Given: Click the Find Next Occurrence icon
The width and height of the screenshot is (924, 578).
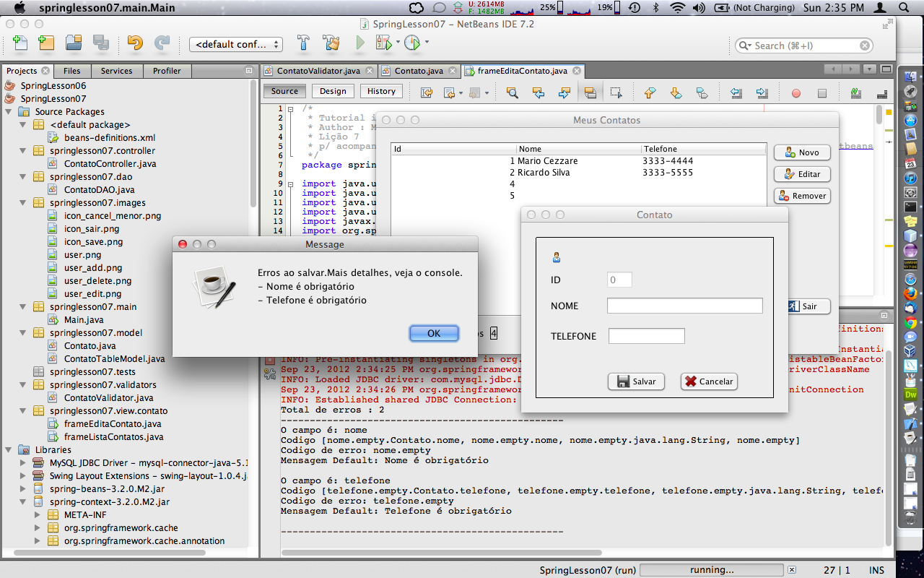Looking at the screenshot, I should point(564,92).
